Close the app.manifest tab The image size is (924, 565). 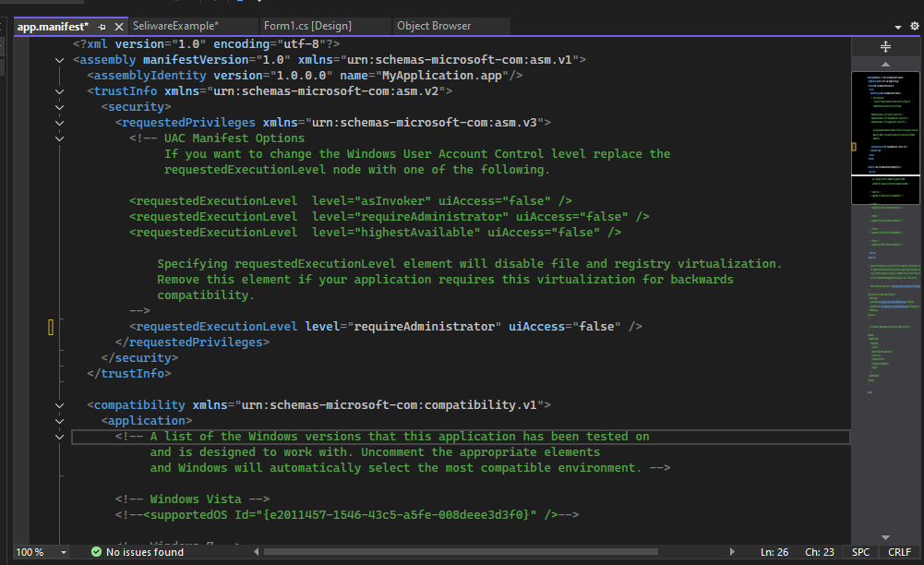119,27
